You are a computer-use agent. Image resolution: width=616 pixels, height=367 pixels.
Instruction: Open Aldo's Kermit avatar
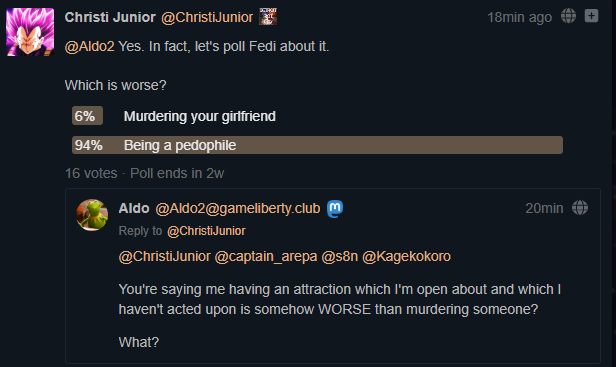point(92,215)
